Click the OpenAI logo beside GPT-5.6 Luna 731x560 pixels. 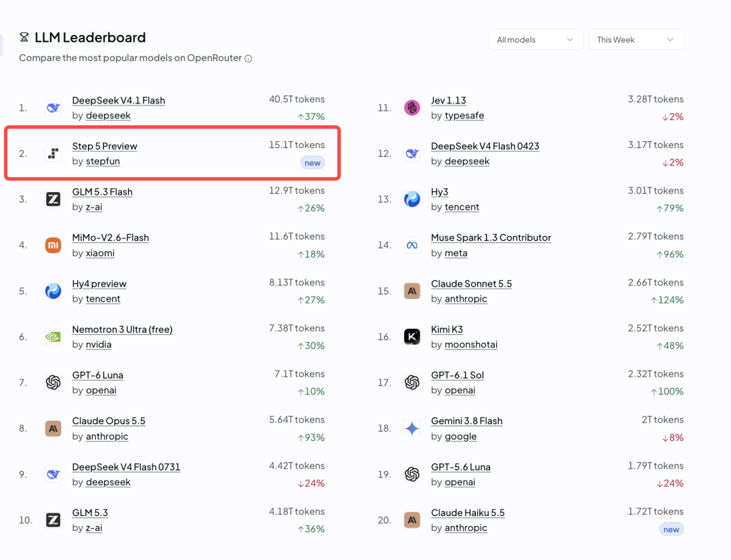point(412,474)
